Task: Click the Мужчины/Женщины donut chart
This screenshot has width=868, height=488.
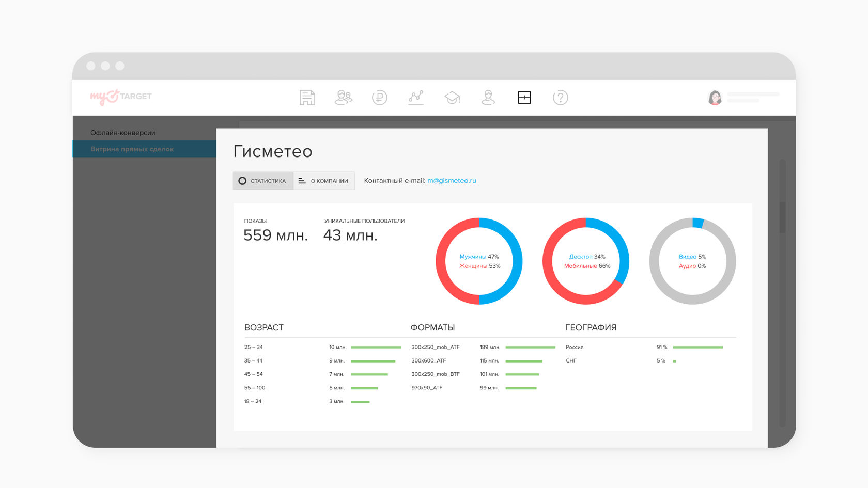Action: (479, 261)
